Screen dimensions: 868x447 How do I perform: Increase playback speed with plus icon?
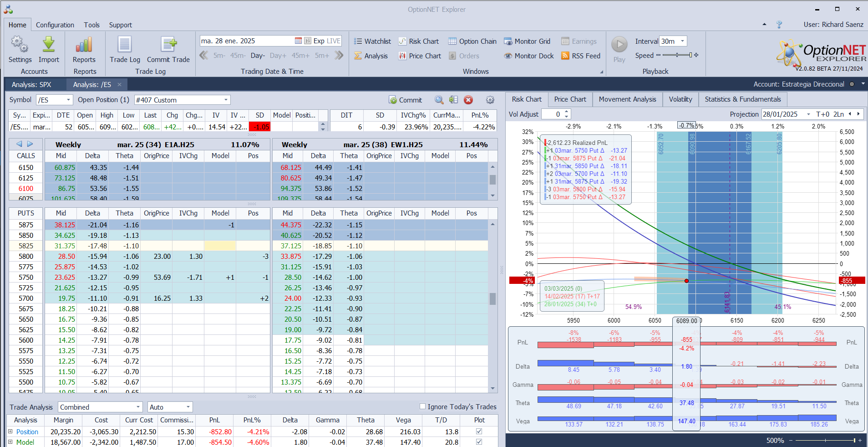pos(696,55)
